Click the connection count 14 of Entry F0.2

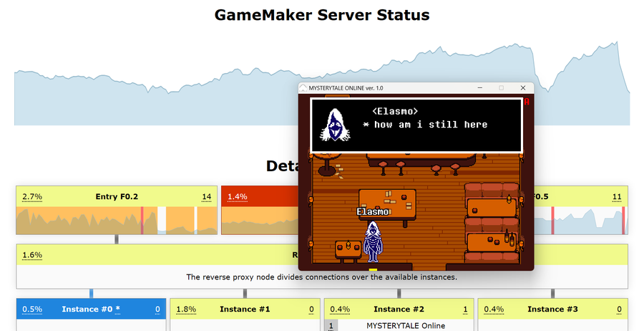tap(206, 196)
